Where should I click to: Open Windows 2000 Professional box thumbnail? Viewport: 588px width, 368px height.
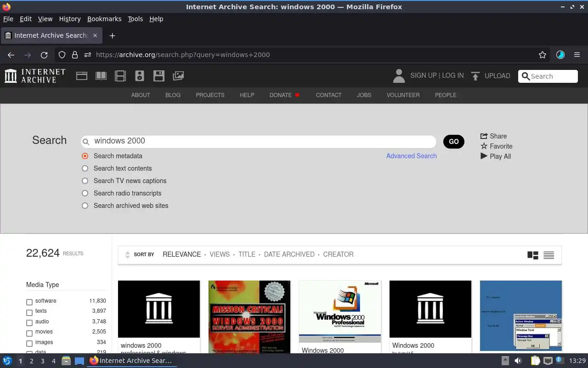tap(340, 311)
